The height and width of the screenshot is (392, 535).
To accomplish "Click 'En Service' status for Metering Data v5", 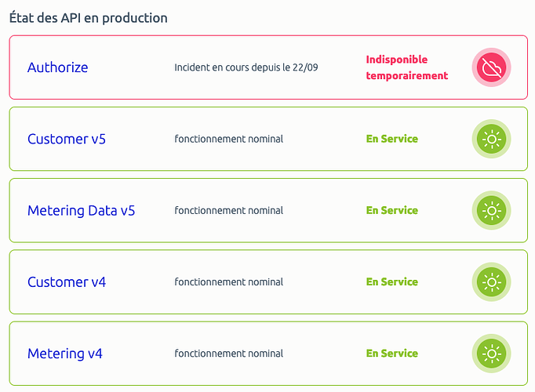I will [392, 210].
